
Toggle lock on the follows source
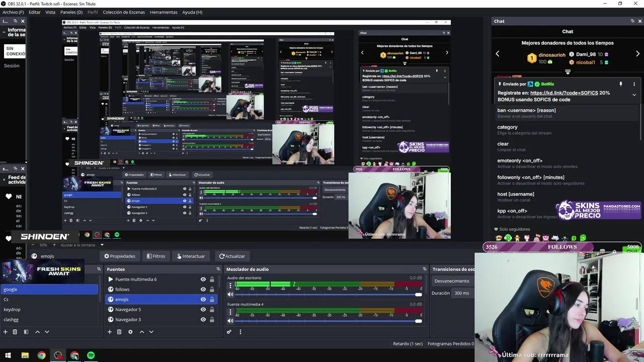[x=212, y=290]
